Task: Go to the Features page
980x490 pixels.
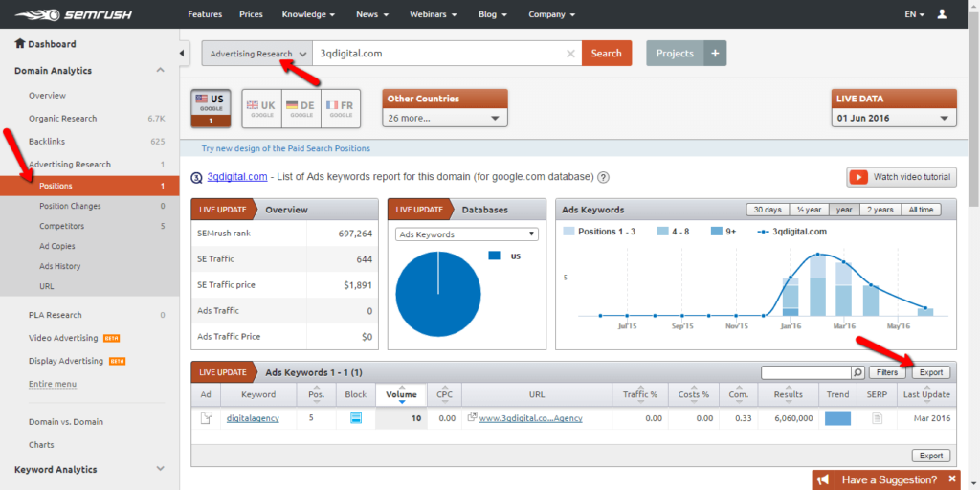Action: tap(205, 14)
